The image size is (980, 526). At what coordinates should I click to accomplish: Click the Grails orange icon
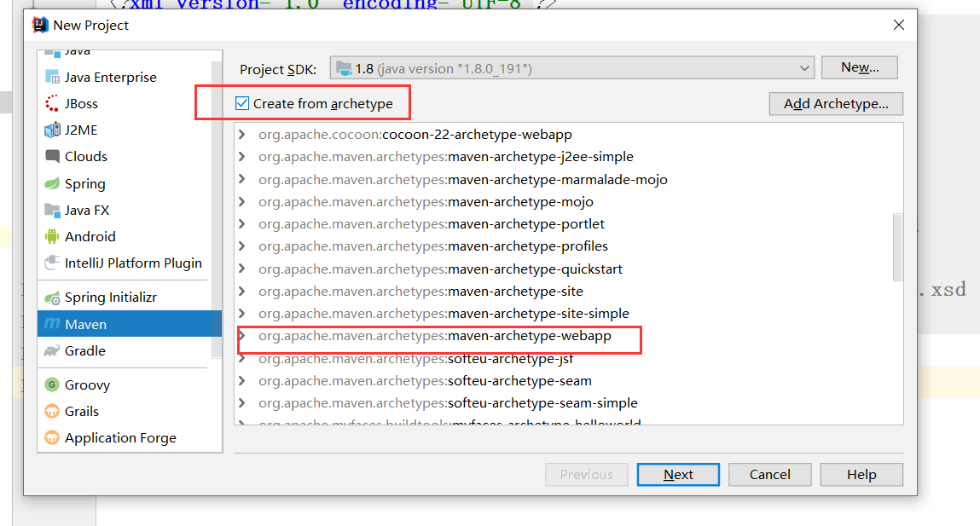coord(53,411)
